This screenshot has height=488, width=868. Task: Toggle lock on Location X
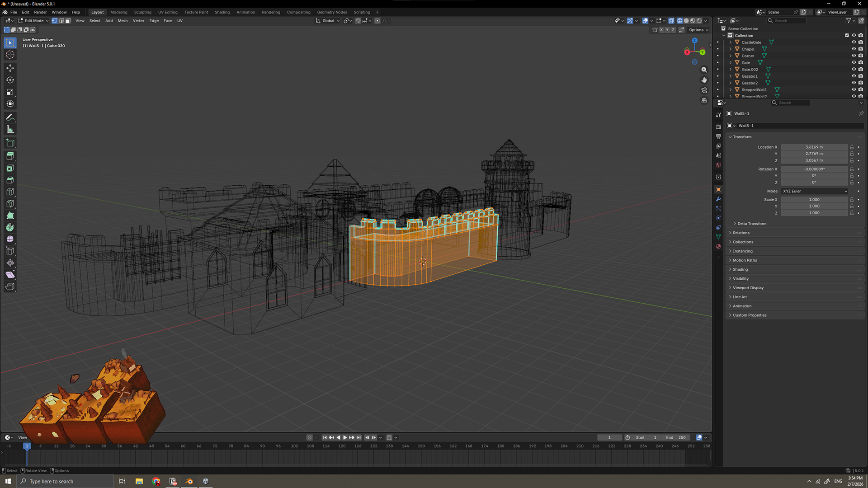tap(852, 147)
